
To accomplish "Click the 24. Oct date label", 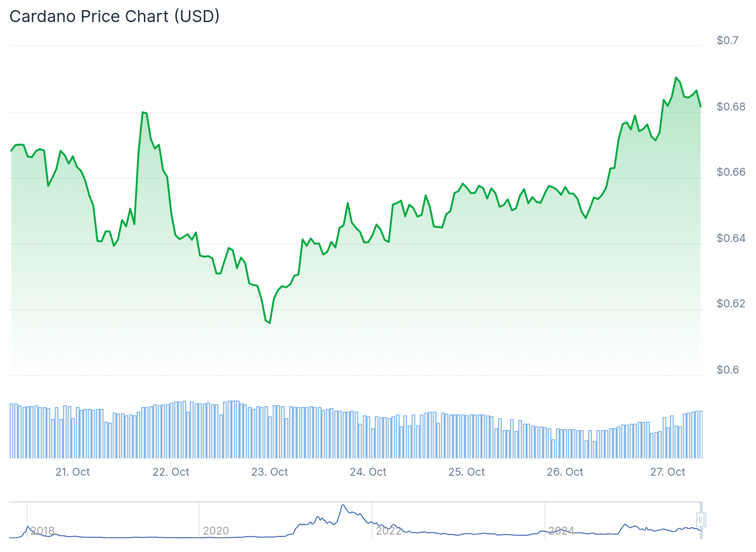I will (368, 472).
